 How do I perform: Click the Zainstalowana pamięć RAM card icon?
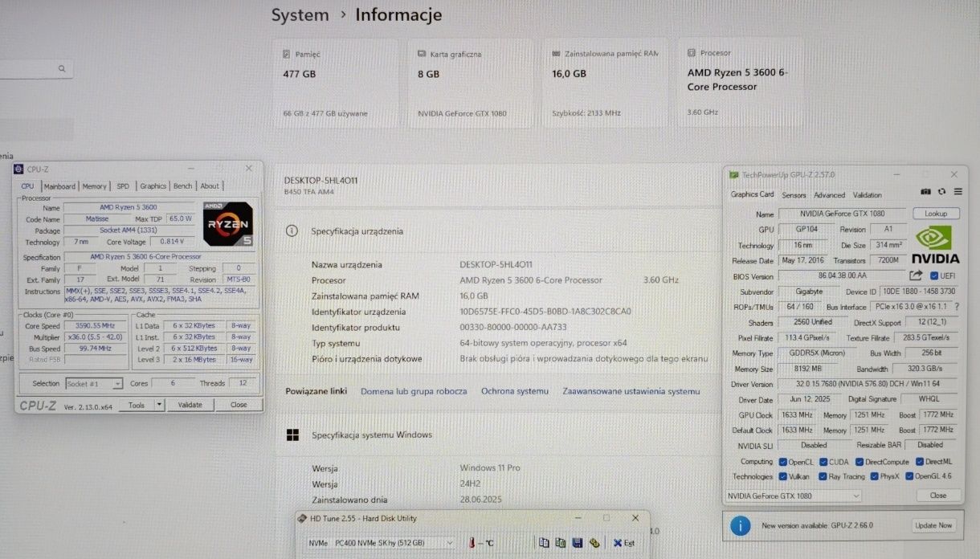click(x=557, y=54)
